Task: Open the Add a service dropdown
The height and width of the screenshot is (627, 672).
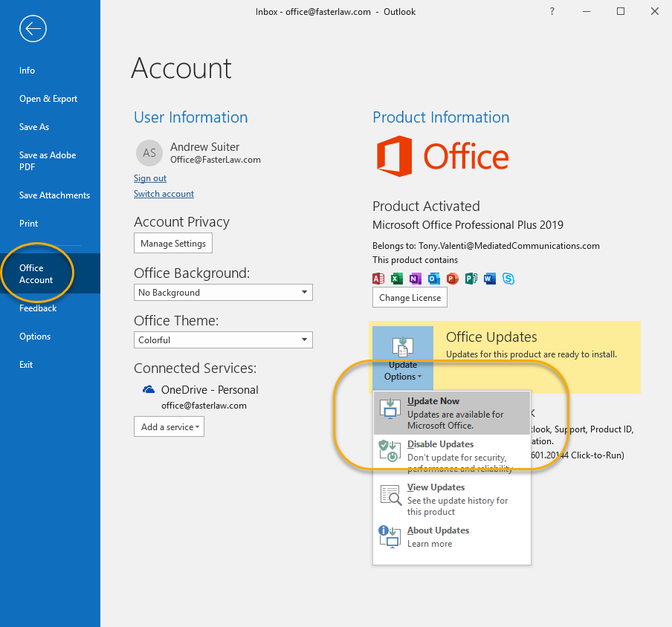Action: pos(169,427)
